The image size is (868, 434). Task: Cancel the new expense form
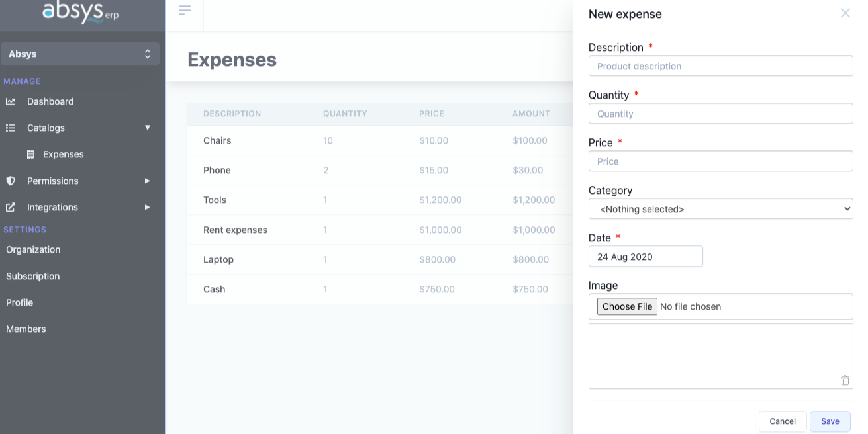[783, 421]
